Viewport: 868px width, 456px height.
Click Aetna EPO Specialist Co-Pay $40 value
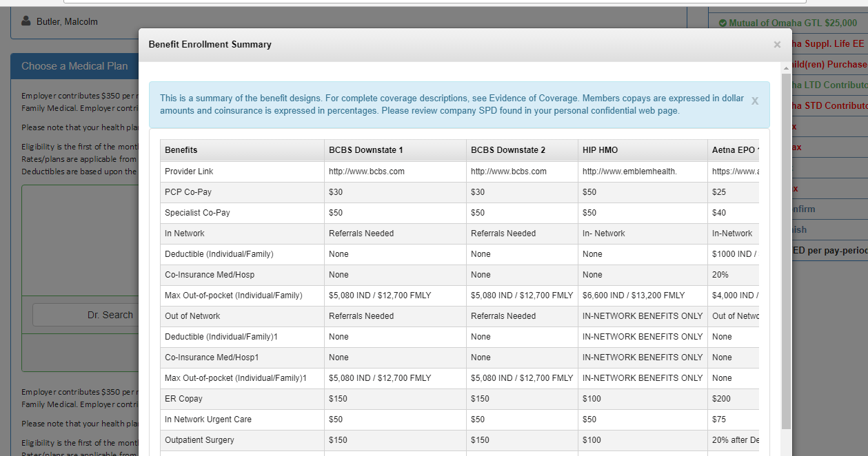point(719,213)
